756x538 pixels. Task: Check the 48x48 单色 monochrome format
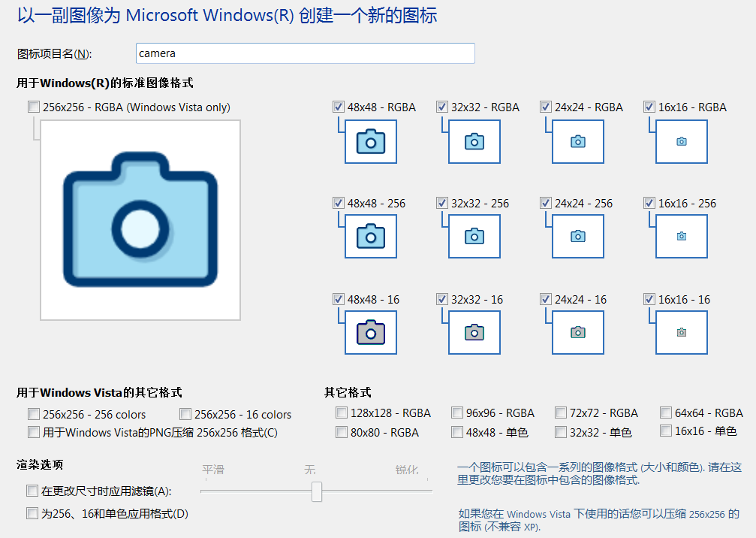(x=456, y=431)
